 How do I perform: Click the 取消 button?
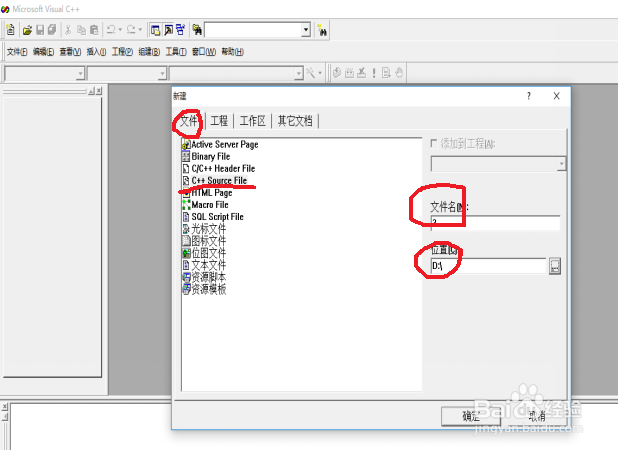click(x=537, y=416)
